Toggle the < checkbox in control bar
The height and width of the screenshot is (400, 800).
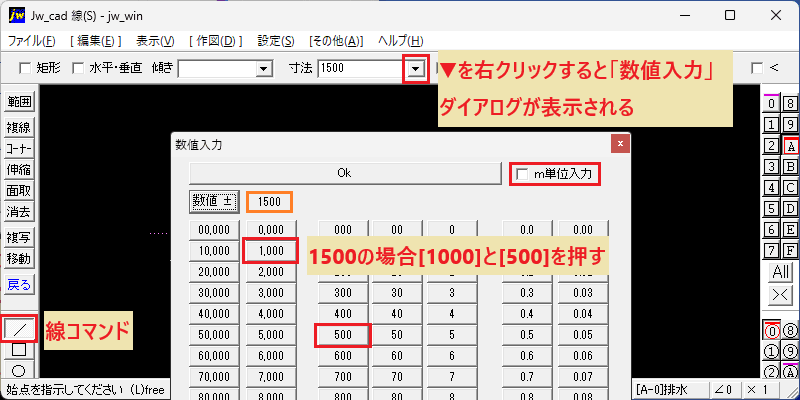[x=757, y=68]
